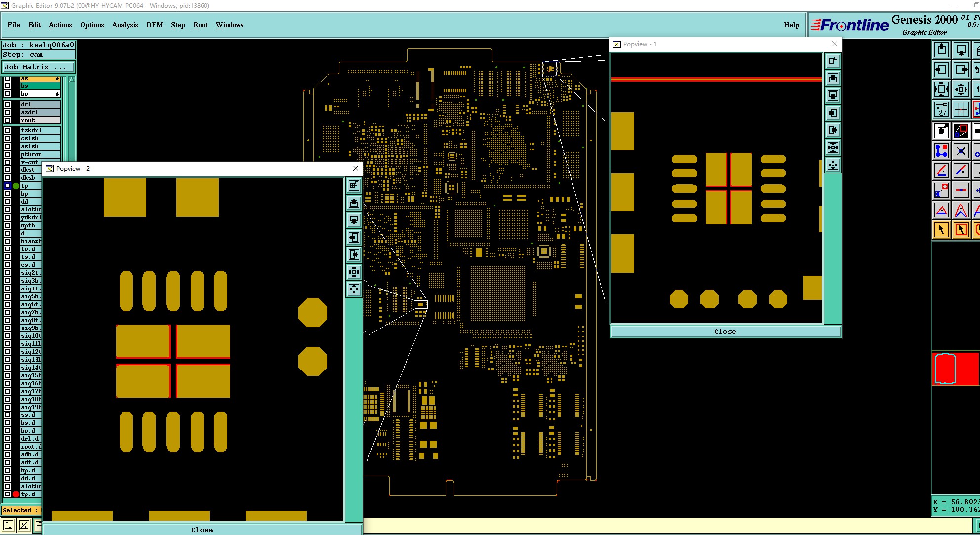Toggle the drl layer checkbox

[8, 104]
